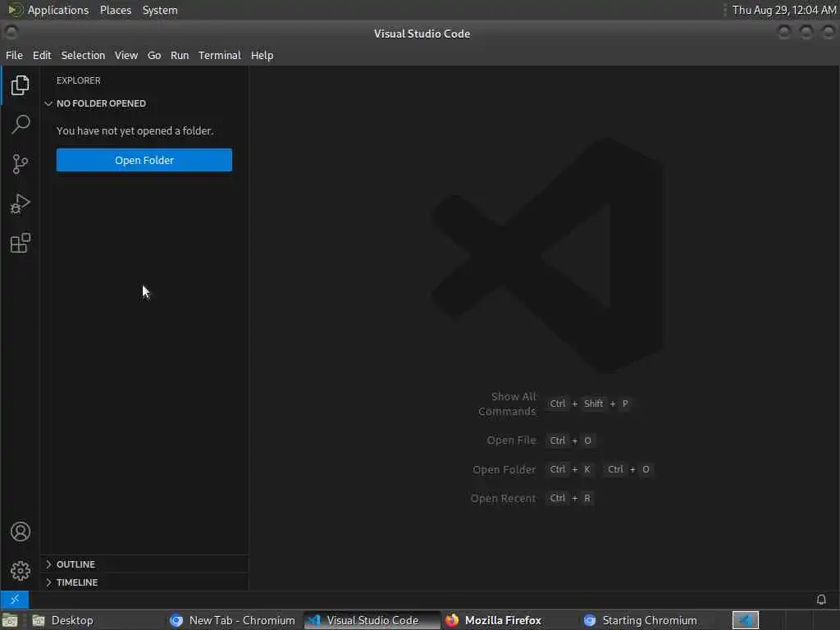Open the notifications bell in status bar

[x=820, y=599]
